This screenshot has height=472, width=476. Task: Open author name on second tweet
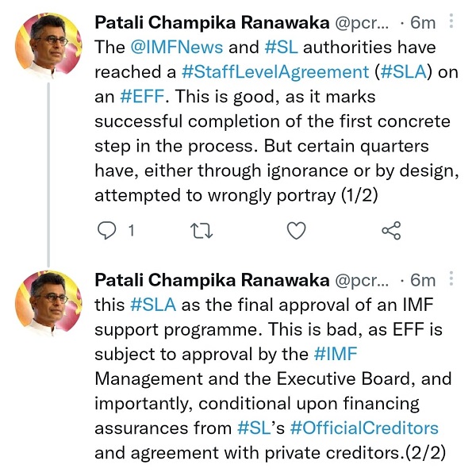(212, 280)
